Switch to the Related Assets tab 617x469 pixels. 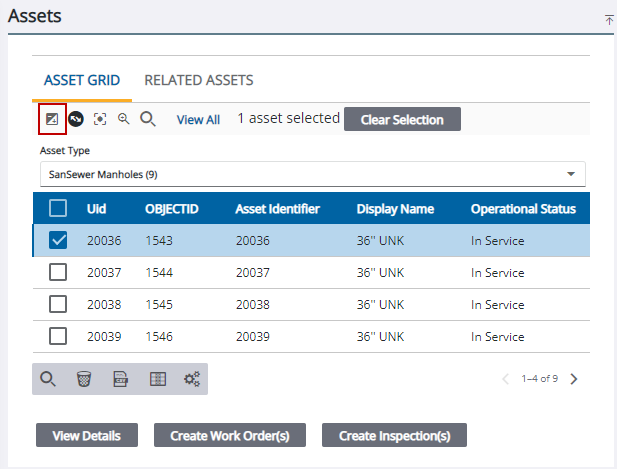[x=198, y=80]
